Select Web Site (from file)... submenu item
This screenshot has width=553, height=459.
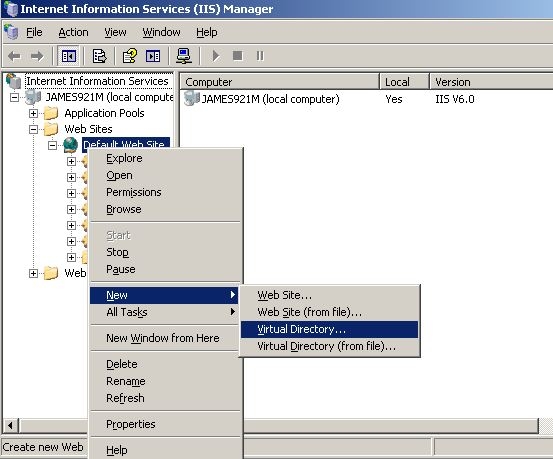point(329,312)
